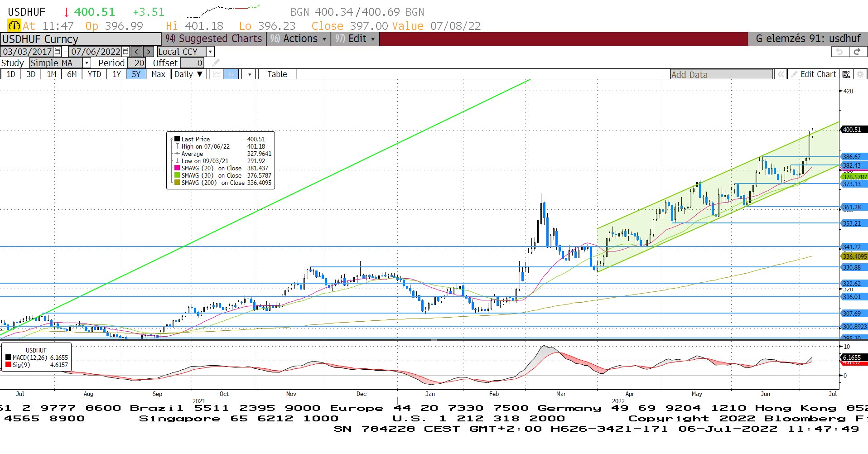Step the date range backward
This screenshot has height=454, width=868.
pos(137,52)
